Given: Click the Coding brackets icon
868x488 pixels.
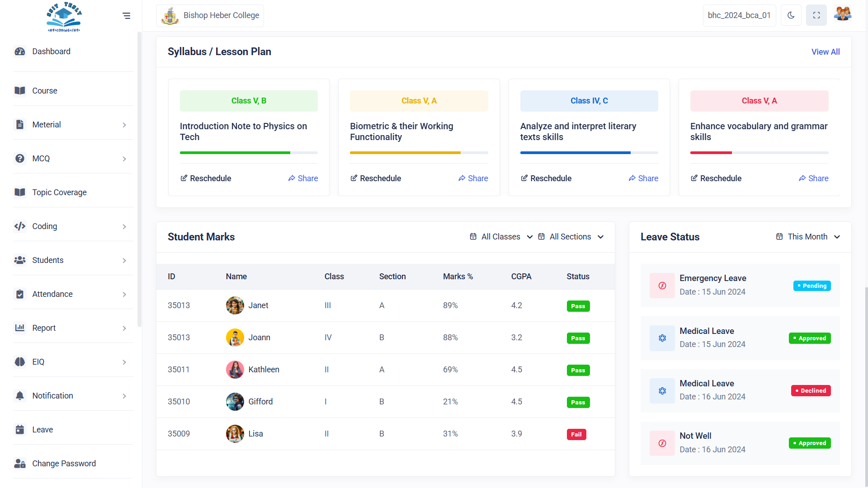Looking at the screenshot, I should [20, 226].
